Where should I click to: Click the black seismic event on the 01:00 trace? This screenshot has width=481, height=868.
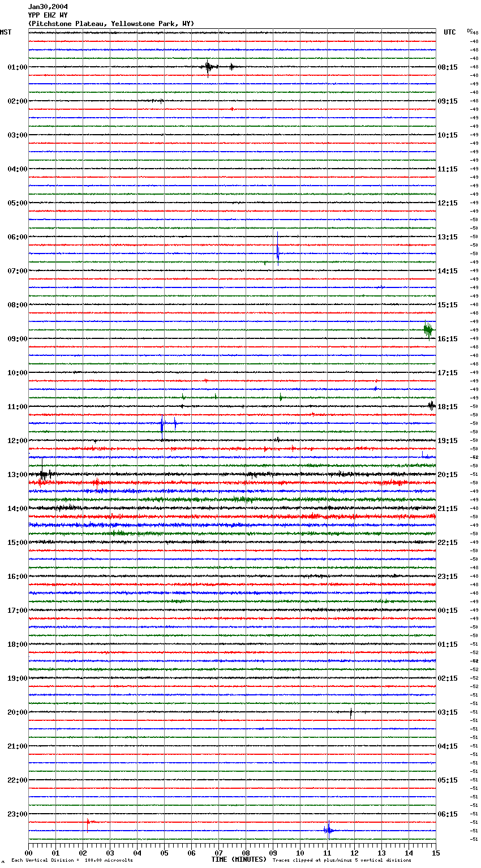(208, 67)
